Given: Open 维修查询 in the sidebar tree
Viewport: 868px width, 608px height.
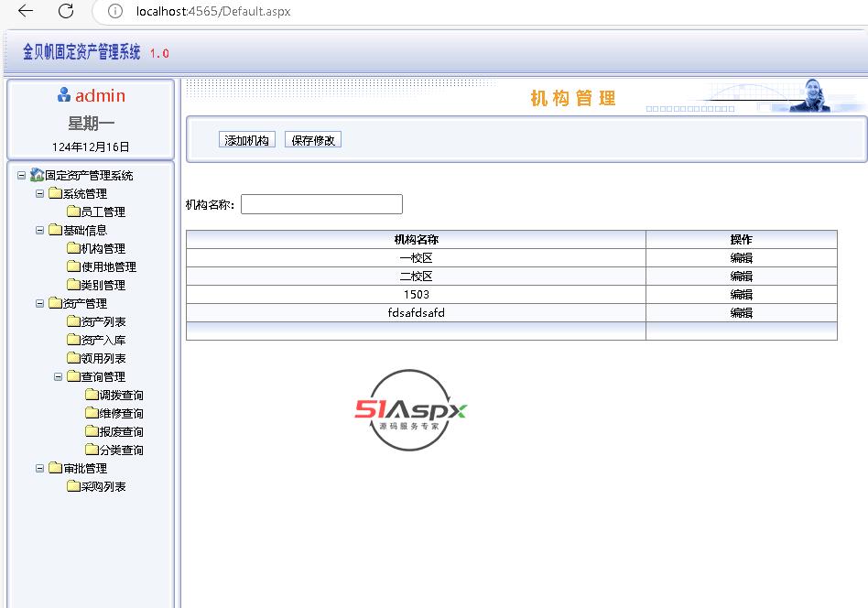Looking at the screenshot, I should (x=121, y=413).
